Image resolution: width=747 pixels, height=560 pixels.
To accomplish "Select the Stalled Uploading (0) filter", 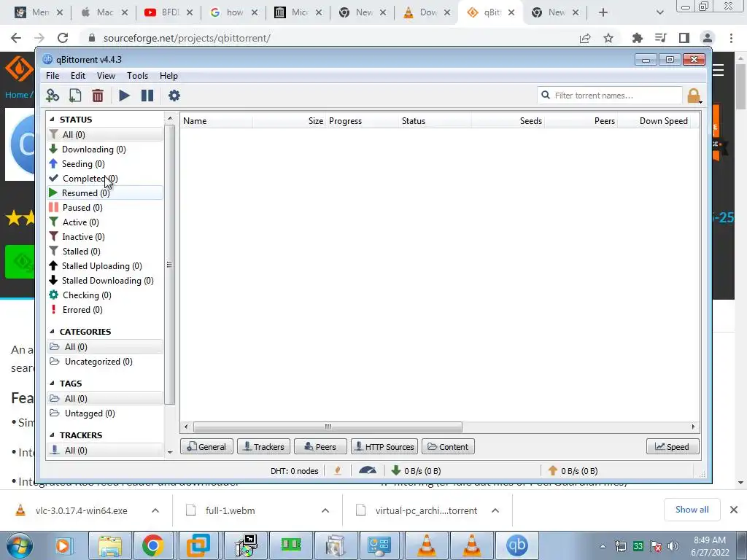I will point(105,266).
